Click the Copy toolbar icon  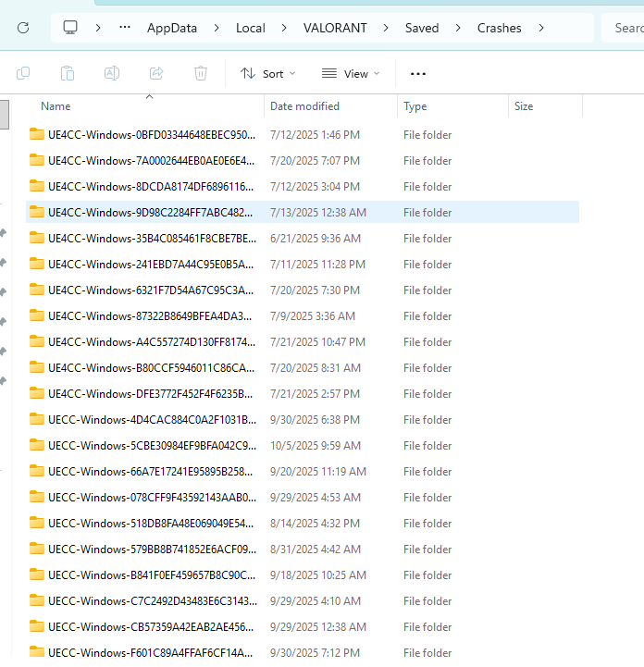(23, 73)
